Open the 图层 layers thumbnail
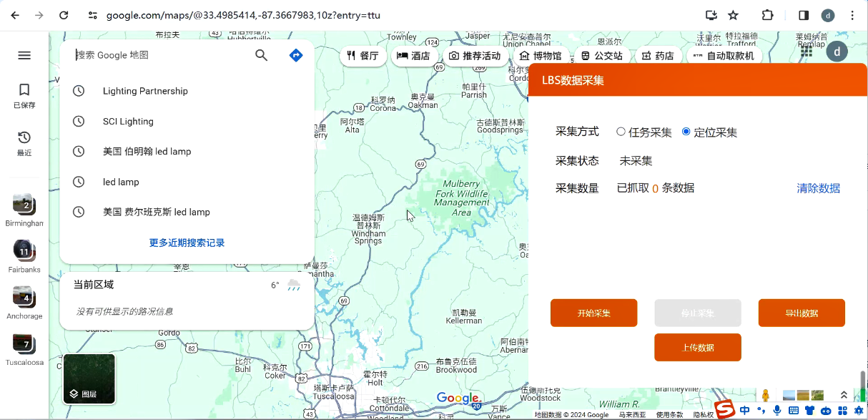The height and width of the screenshot is (420, 868). (x=89, y=379)
